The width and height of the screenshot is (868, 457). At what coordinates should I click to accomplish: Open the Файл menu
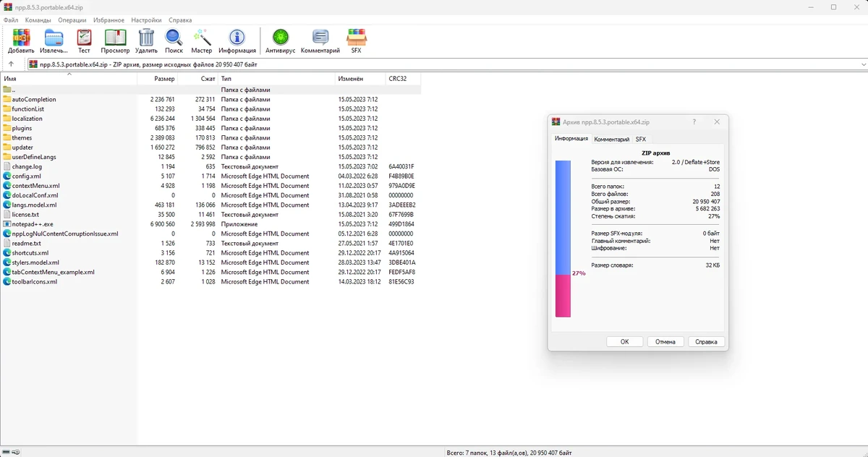[11, 20]
